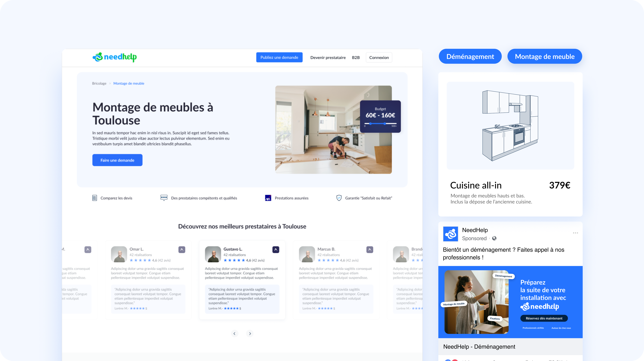644x361 pixels.
Task: Click the Comparez les devis document icon
Action: point(95,198)
